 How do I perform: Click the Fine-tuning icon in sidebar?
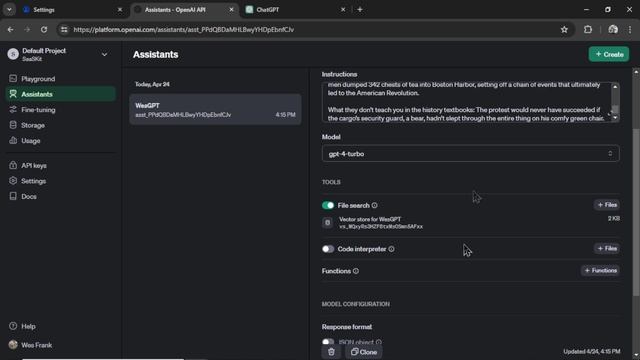[x=13, y=109]
